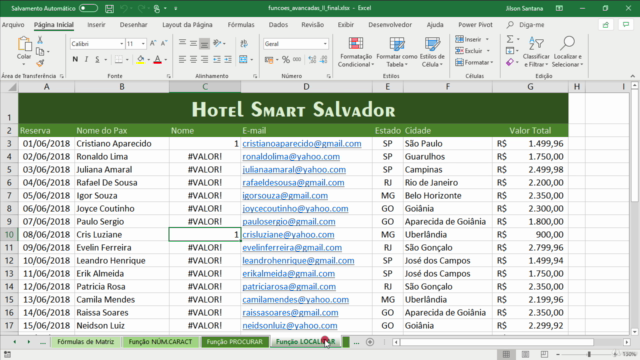
Task: Toggle Bold (N) formatting
Action: tap(75, 60)
